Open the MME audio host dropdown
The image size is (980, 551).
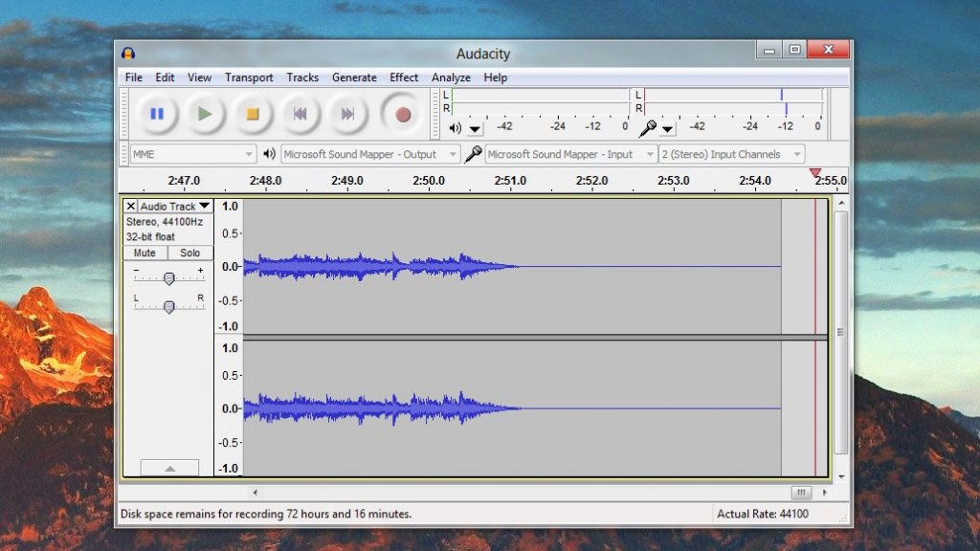tap(192, 154)
